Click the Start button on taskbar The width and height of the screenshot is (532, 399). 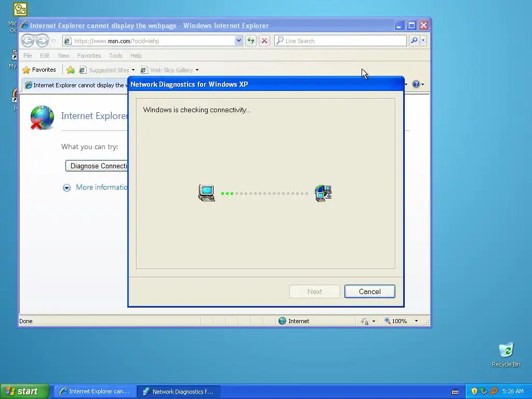click(x=24, y=391)
